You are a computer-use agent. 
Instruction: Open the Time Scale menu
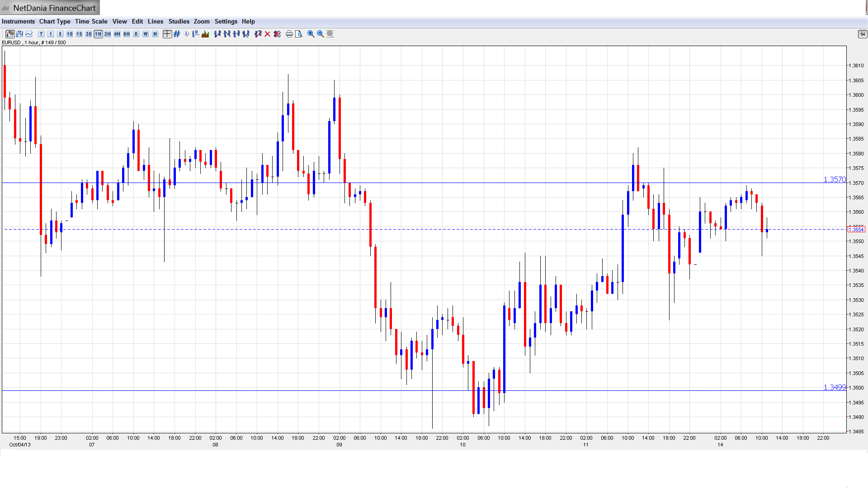pyautogui.click(x=91, y=21)
